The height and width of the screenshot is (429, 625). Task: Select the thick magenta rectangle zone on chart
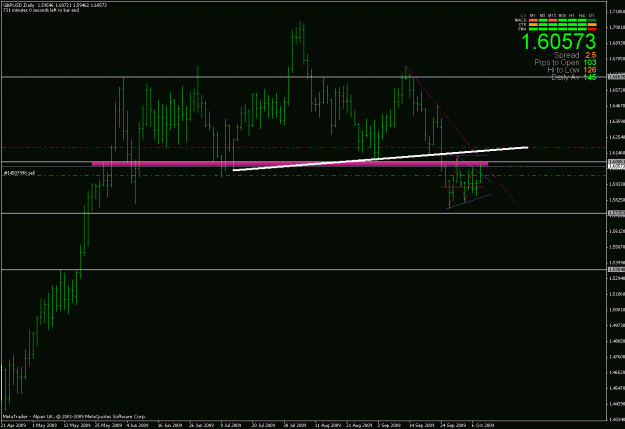pos(290,164)
